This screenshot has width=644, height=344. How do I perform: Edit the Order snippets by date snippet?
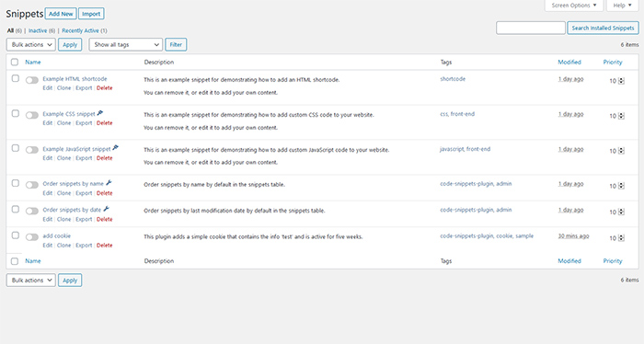[48, 220]
